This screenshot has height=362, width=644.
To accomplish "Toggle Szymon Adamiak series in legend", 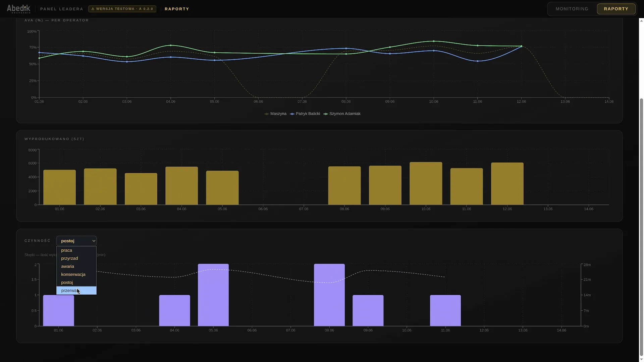I will (x=342, y=114).
